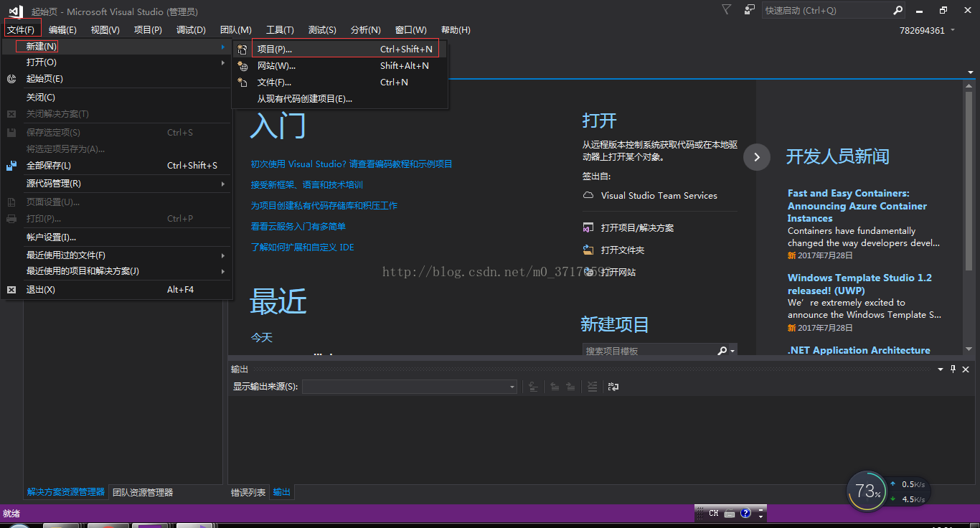
Task: Expand 最近使用过的文件(F) submenu
Action: pos(223,255)
